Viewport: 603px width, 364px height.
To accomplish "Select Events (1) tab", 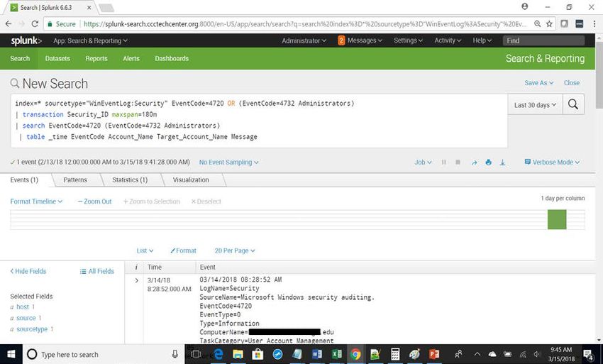I will point(24,180).
